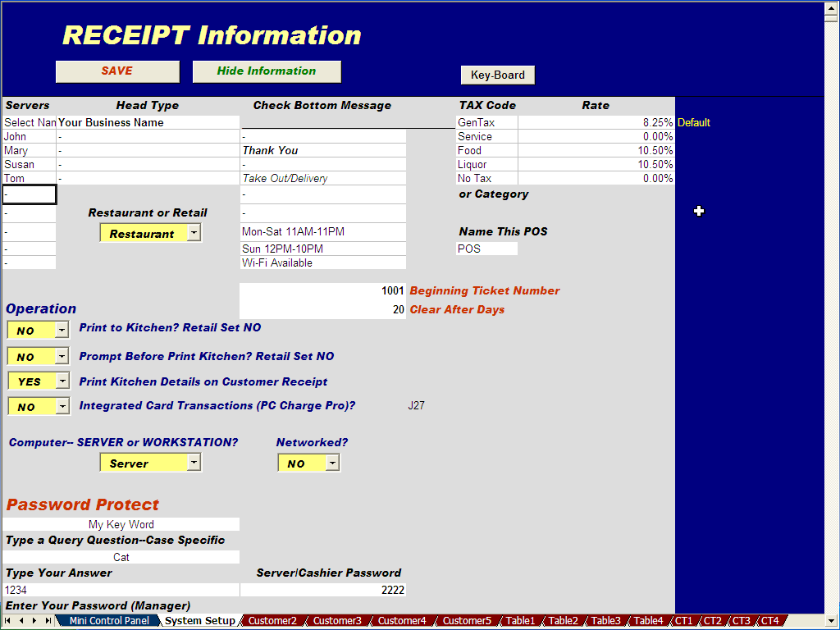Click the next sheet navigation arrow

(34, 621)
